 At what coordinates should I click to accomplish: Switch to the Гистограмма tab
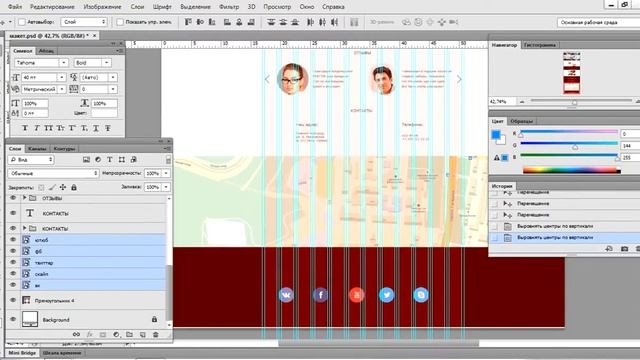(x=540, y=45)
